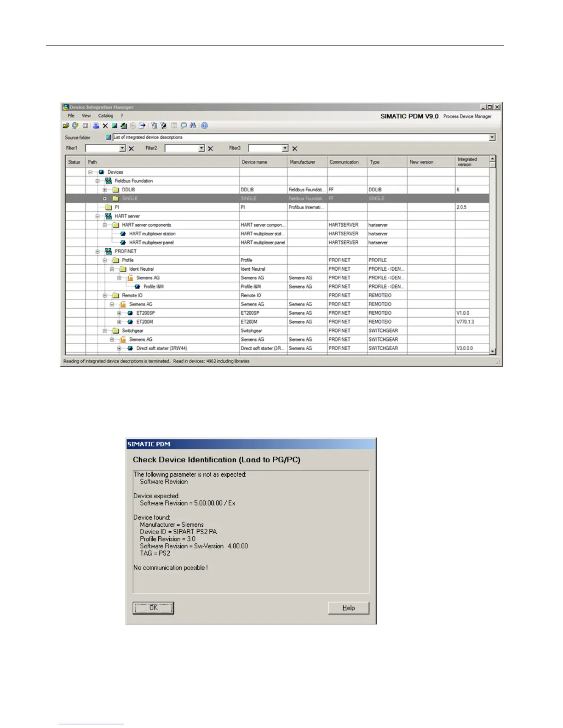Sort by the Integrated version column header
Viewport: 563px width, 728px height.
pos(472,162)
